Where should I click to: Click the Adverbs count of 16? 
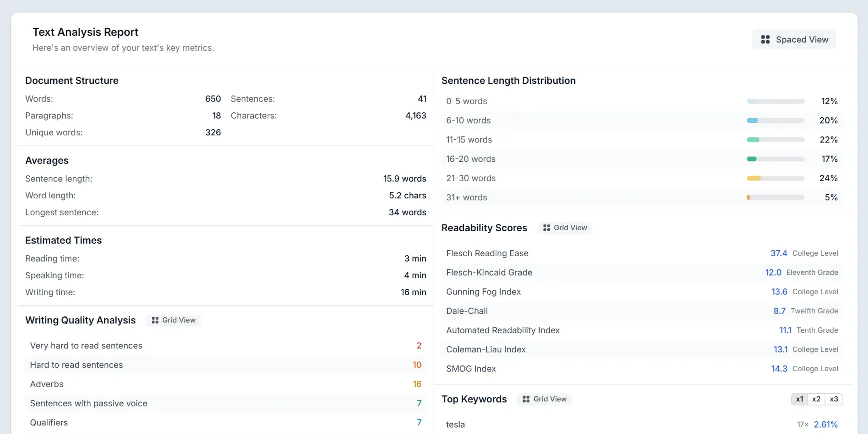point(417,384)
